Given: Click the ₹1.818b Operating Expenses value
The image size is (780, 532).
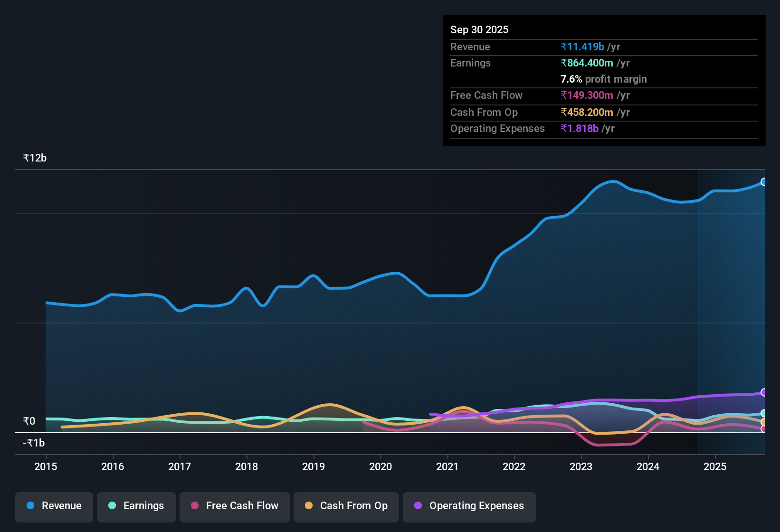Looking at the screenshot, I should pyautogui.click(x=580, y=128).
